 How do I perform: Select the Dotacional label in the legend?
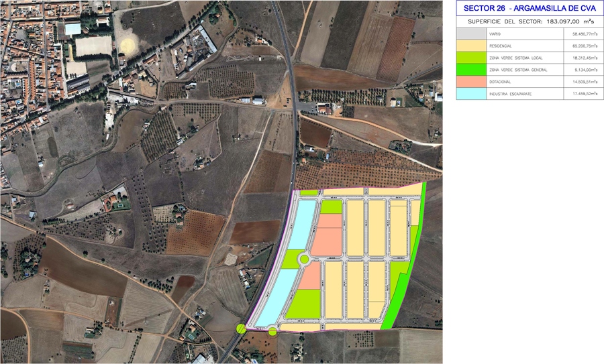point(500,82)
